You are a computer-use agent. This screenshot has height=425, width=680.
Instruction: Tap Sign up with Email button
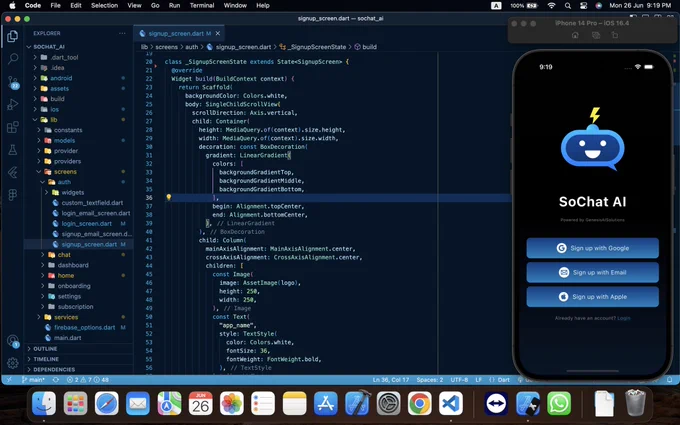593,272
